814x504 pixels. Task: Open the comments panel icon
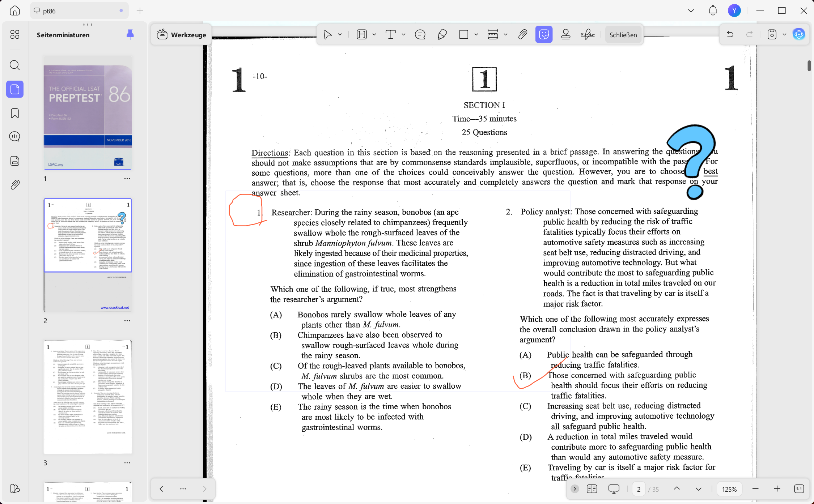pos(15,136)
